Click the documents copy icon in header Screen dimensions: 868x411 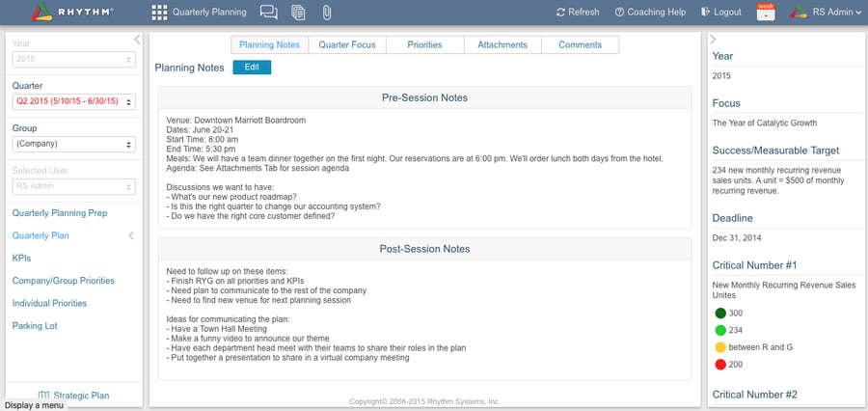point(298,13)
